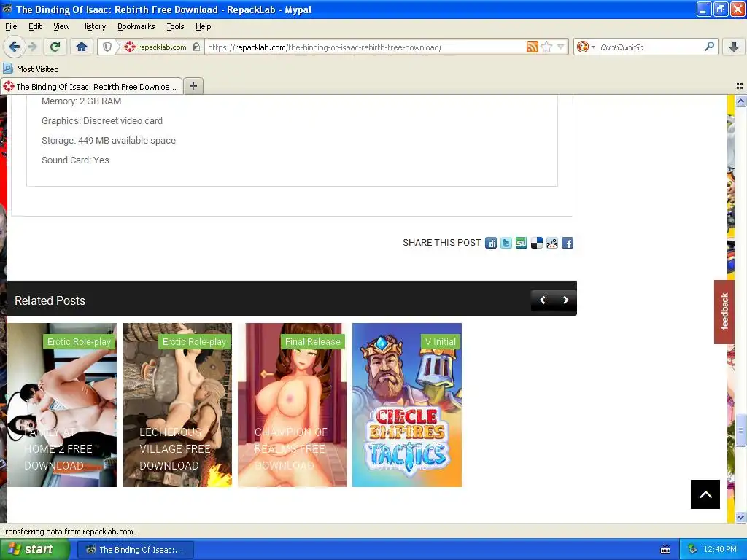
Task: Open the downloads panel arrow
Action: pyautogui.click(x=734, y=47)
